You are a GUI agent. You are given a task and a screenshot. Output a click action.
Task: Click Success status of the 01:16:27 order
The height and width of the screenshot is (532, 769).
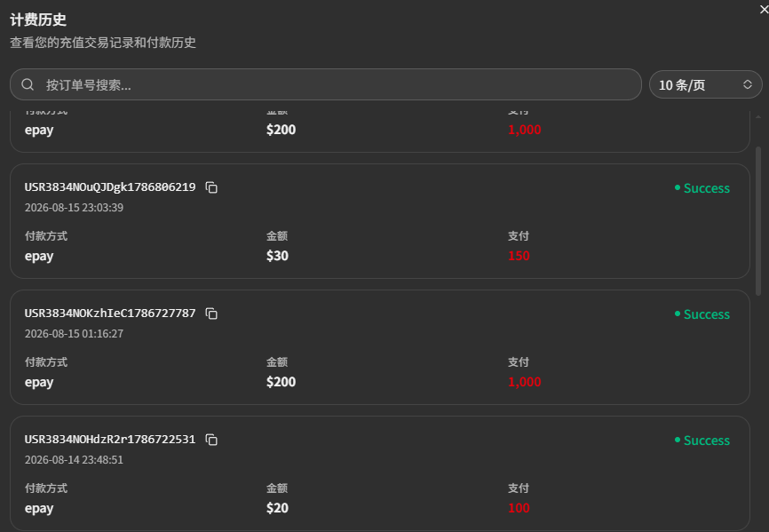click(702, 314)
